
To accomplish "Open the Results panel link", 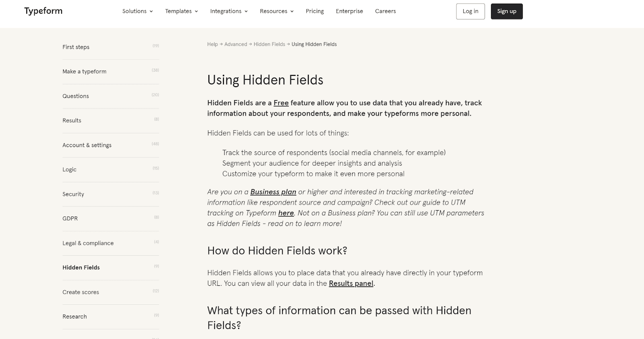I will click(x=351, y=283).
